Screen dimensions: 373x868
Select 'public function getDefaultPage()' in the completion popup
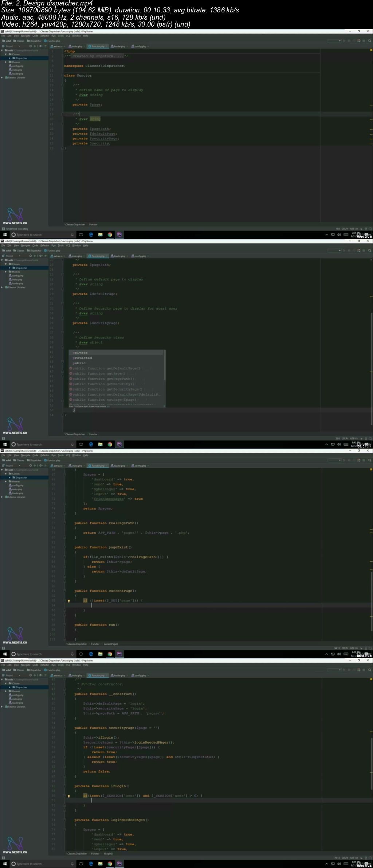pos(106,368)
